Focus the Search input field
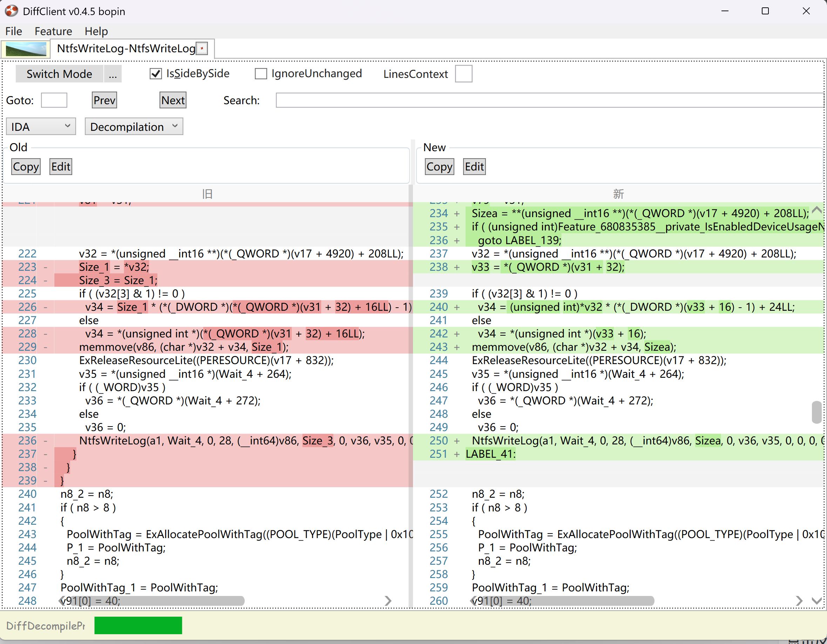827x644 pixels. pos(549,100)
